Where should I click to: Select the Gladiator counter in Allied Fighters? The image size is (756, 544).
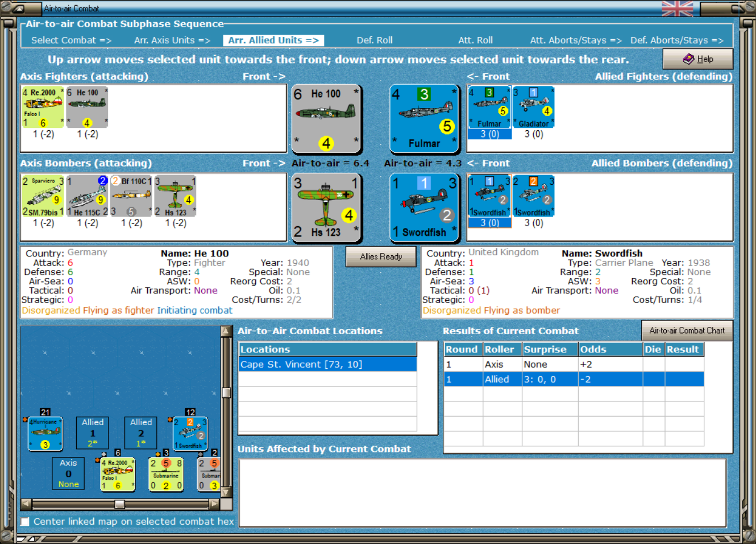(x=533, y=107)
